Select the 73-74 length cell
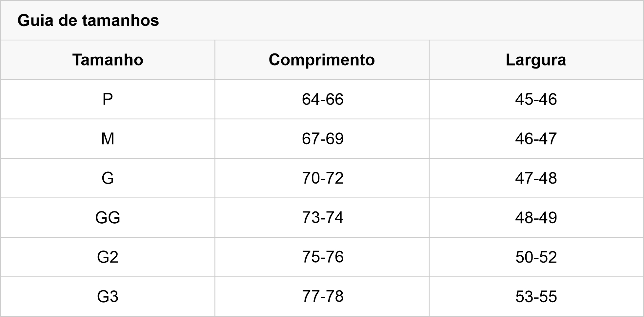644x317 pixels. pos(322,218)
